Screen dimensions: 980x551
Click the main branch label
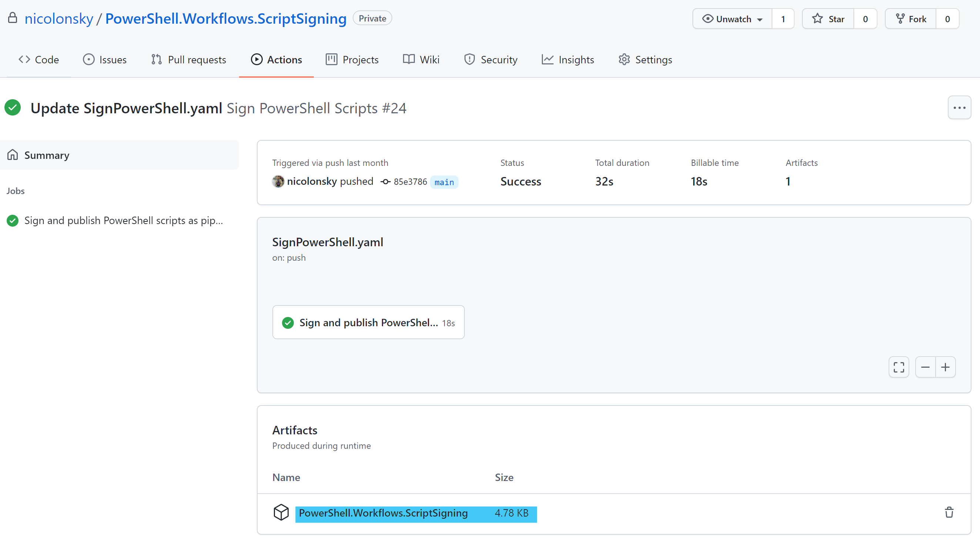point(444,182)
